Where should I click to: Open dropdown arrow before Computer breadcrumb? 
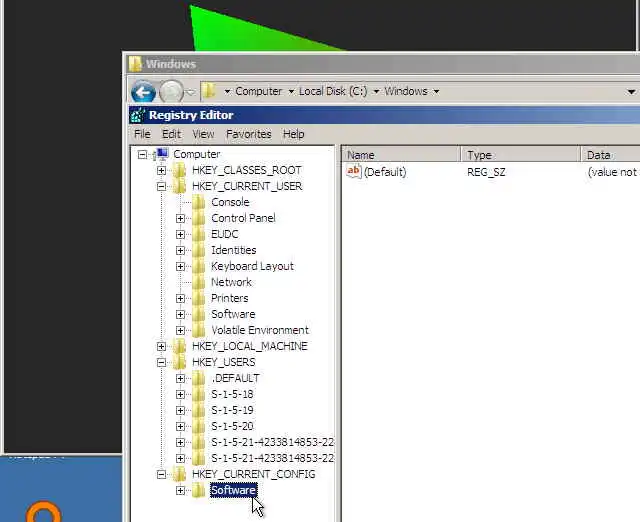[227, 92]
